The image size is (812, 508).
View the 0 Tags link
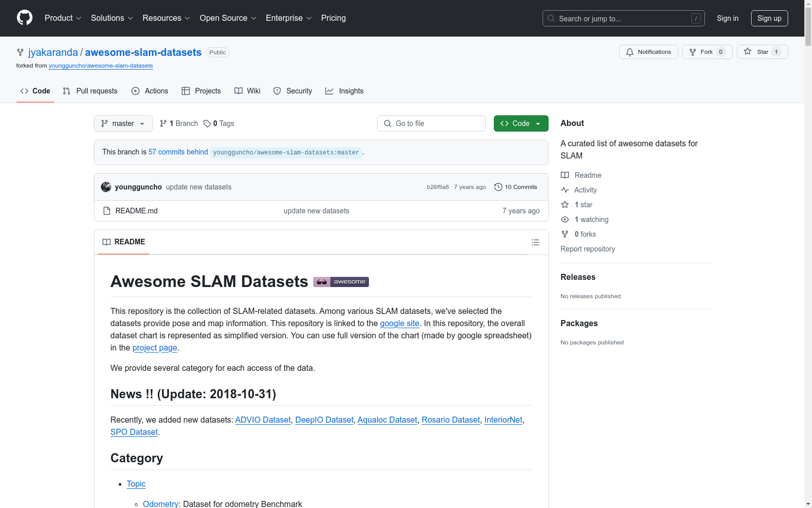(219, 123)
